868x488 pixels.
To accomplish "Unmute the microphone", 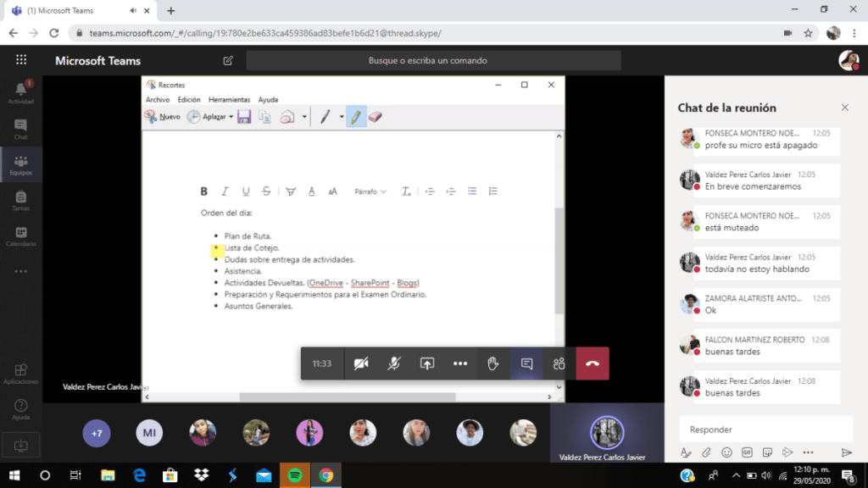I will 394,363.
